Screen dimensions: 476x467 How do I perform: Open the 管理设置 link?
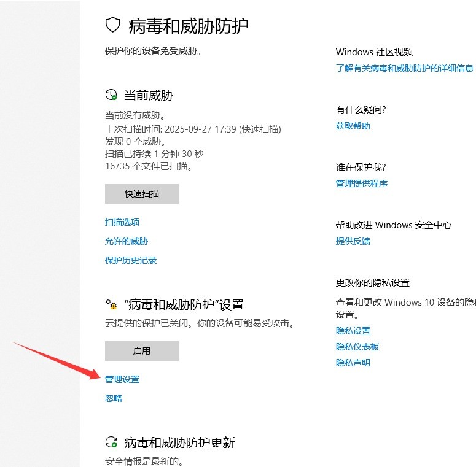(122, 379)
